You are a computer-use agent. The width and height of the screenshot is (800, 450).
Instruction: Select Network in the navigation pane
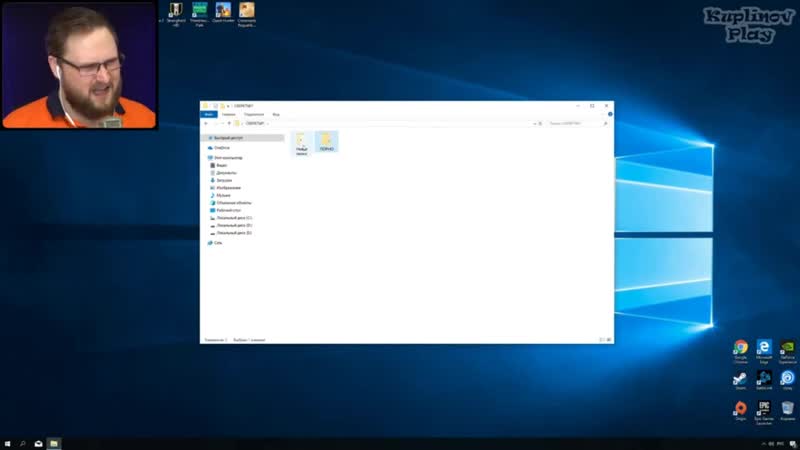click(x=215, y=243)
